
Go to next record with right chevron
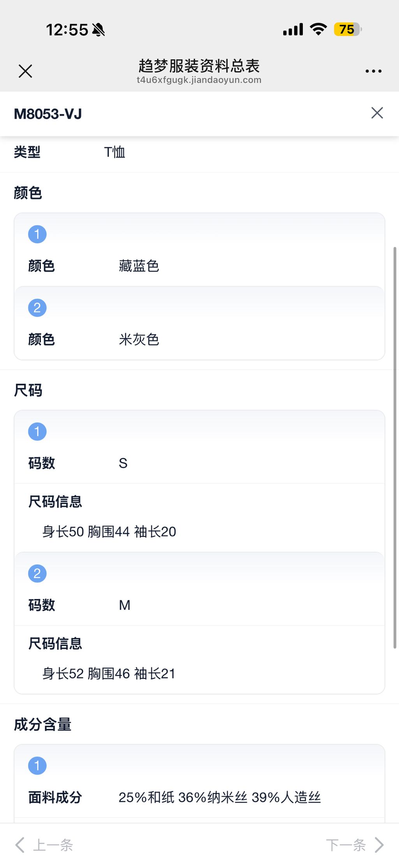click(x=379, y=845)
